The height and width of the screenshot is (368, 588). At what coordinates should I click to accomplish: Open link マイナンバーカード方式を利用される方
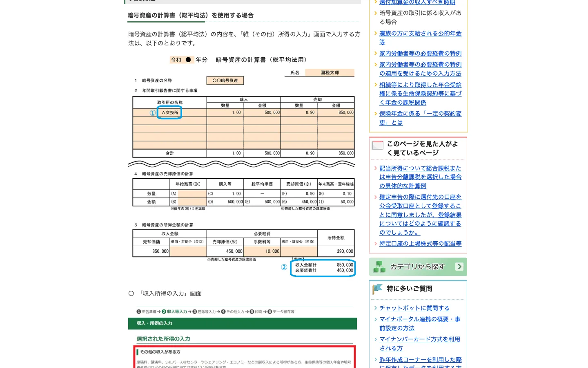click(x=420, y=344)
